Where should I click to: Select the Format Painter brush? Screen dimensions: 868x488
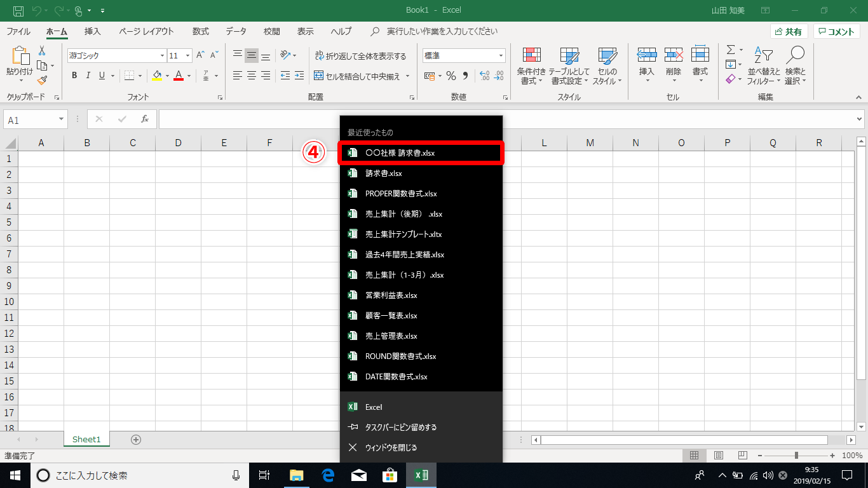tap(43, 80)
